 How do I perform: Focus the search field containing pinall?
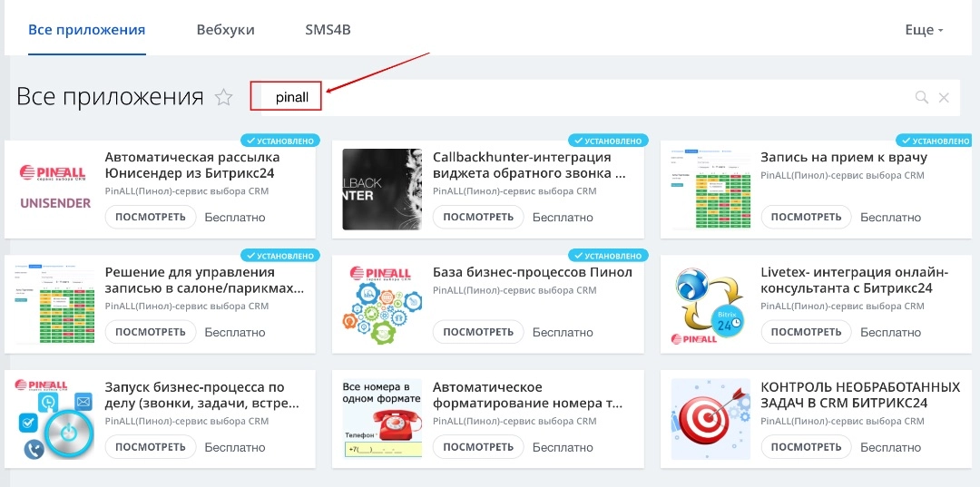[x=581, y=98]
